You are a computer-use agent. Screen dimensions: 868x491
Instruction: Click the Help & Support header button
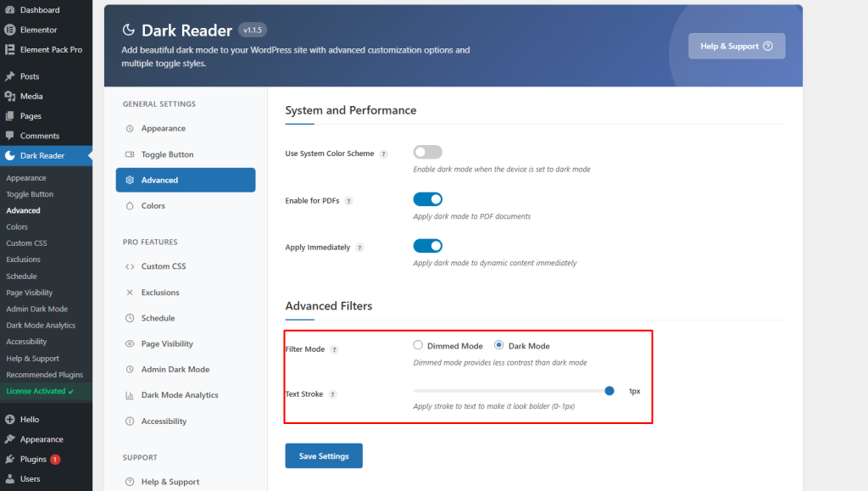tap(737, 46)
